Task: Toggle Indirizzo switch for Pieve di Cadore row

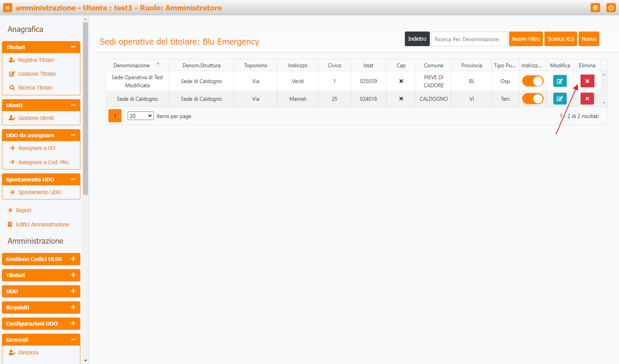Action: coord(532,81)
